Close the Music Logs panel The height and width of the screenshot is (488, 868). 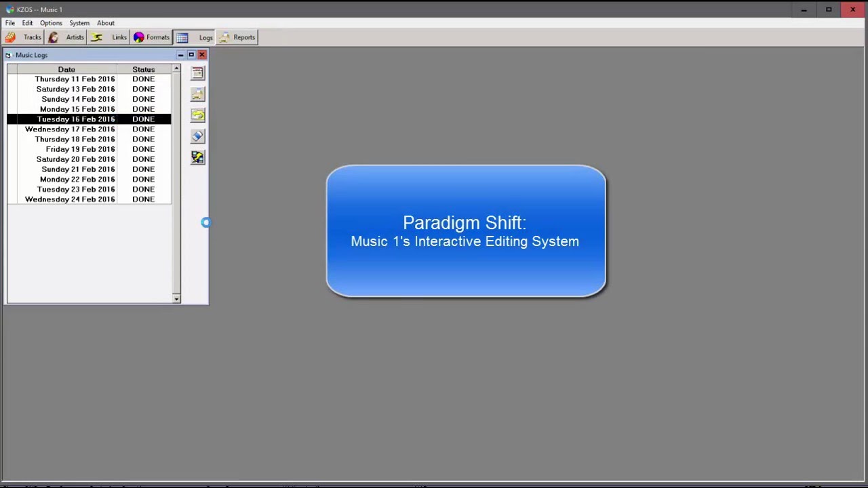pos(202,55)
